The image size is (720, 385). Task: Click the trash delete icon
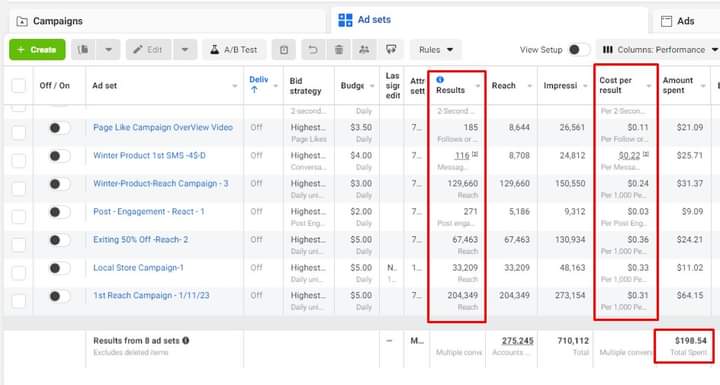(x=339, y=50)
